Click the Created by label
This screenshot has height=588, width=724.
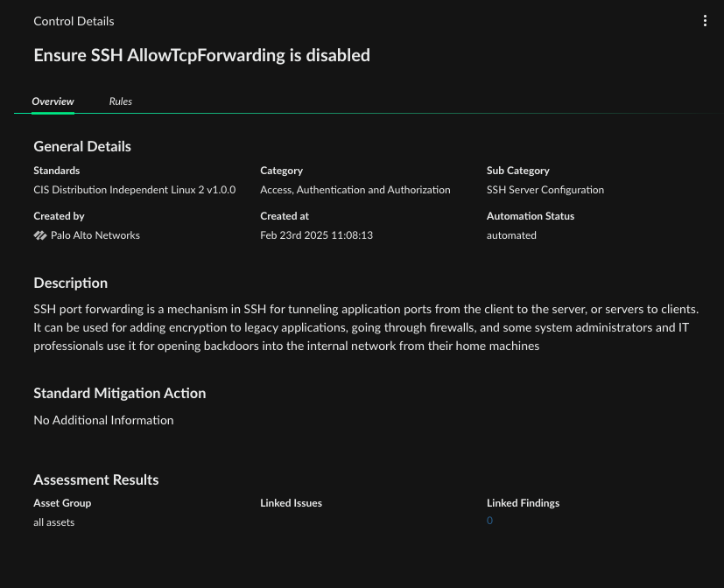coord(59,216)
